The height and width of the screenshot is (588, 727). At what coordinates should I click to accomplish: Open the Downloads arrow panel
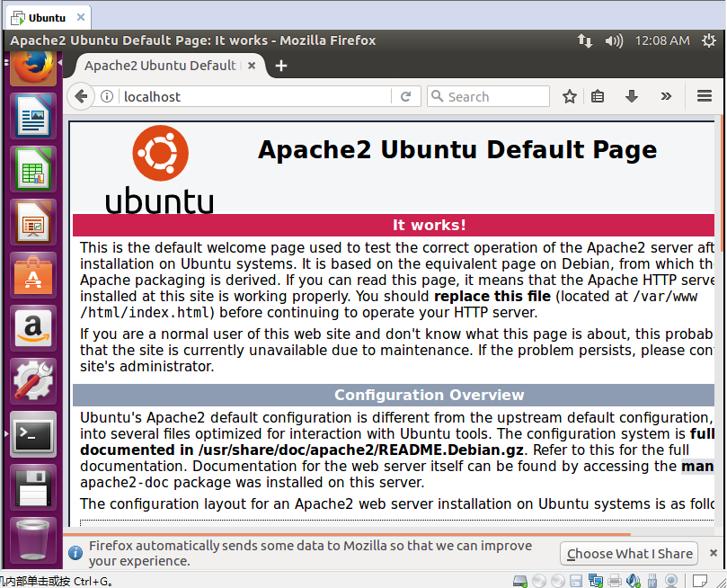pos(632,96)
